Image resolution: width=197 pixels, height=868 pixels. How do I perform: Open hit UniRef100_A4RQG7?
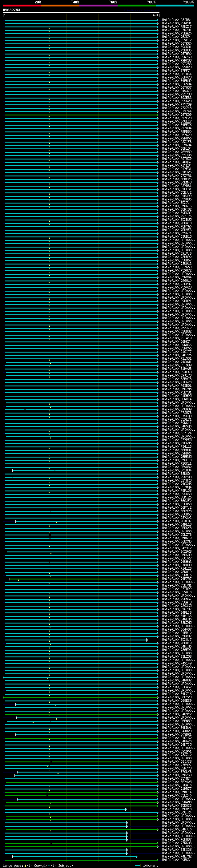[x=176, y=162]
